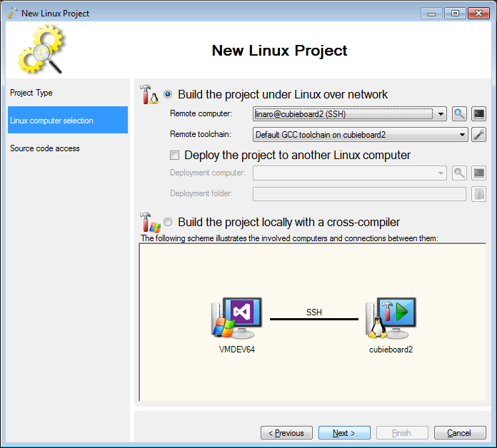This screenshot has width=497, height=448.
Task: Click the cubieboard2 Linux computer icon
Action: [x=391, y=317]
